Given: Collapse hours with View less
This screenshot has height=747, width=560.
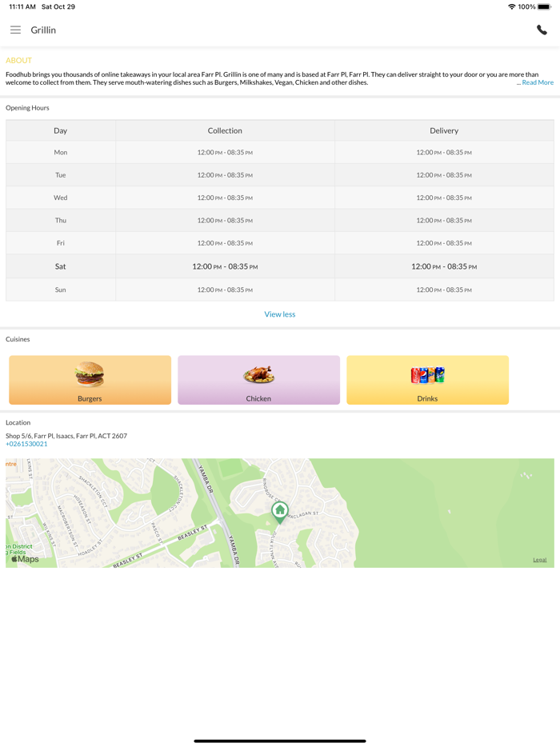Looking at the screenshot, I should [280, 314].
